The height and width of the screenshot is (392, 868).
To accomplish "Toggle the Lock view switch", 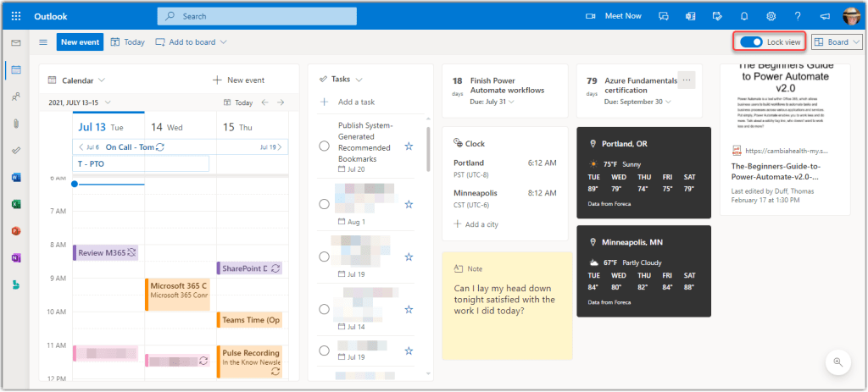I will pyautogui.click(x=751, y=41).
